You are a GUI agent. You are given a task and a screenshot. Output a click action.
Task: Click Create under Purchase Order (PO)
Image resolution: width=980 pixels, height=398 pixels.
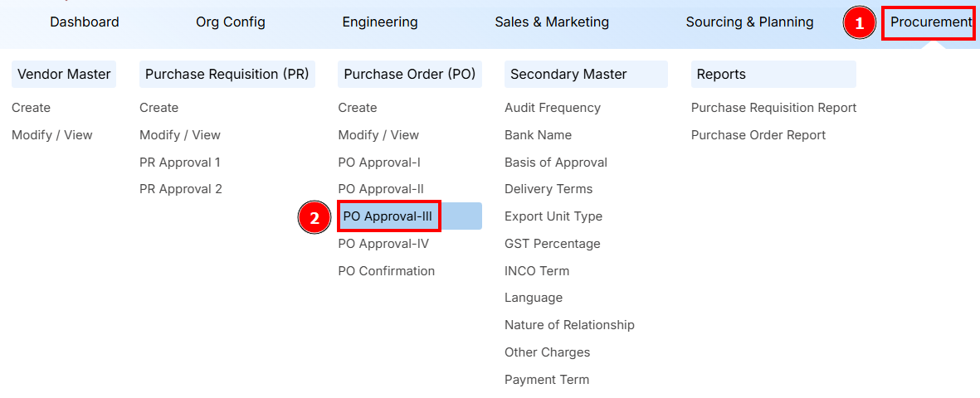(358, 108)
